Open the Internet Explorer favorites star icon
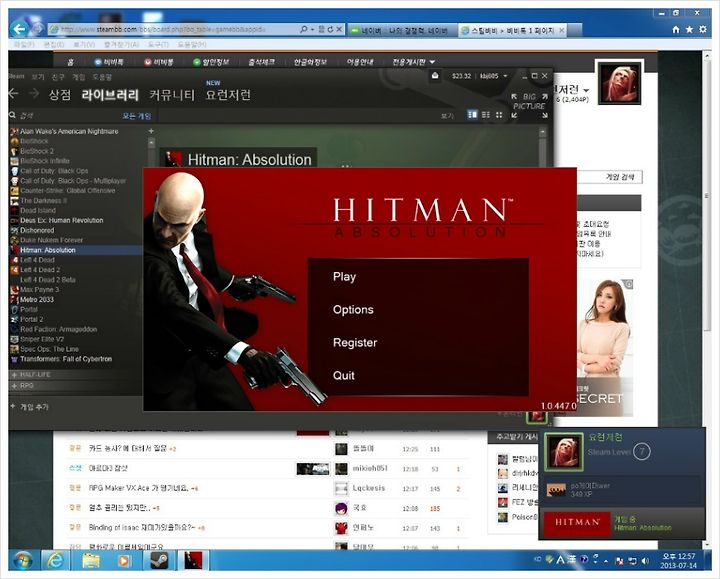Screen dimensions: 720x579 click(x=689, y=29)
